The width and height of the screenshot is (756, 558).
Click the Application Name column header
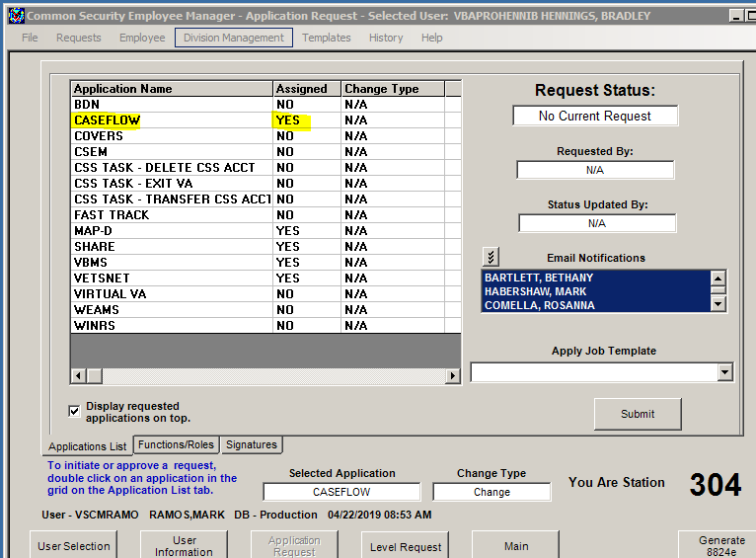pos(172,89)
